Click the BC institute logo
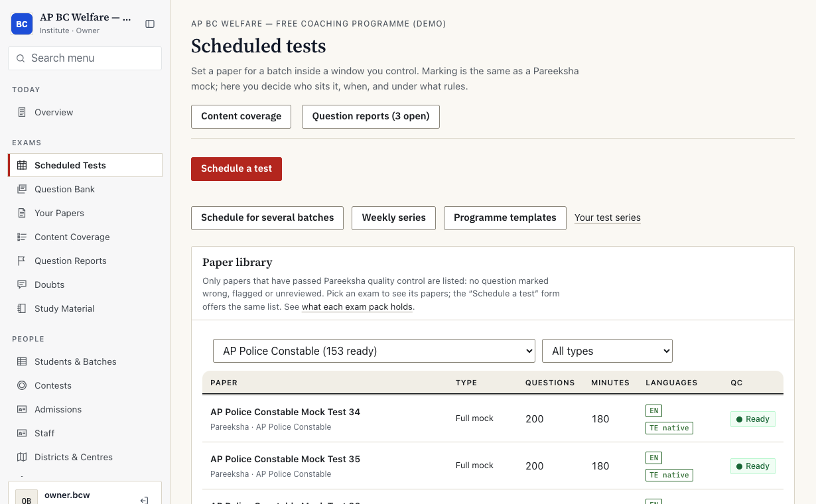 point(22,24)
